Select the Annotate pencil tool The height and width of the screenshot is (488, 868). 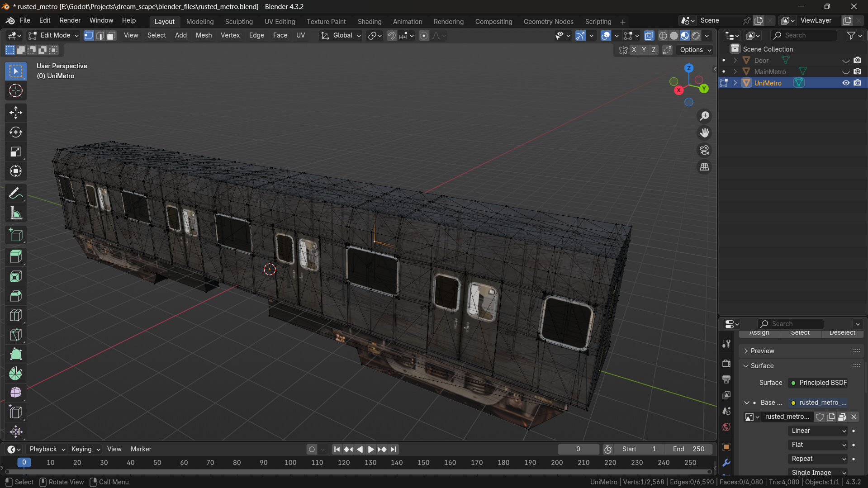[16, 194]
